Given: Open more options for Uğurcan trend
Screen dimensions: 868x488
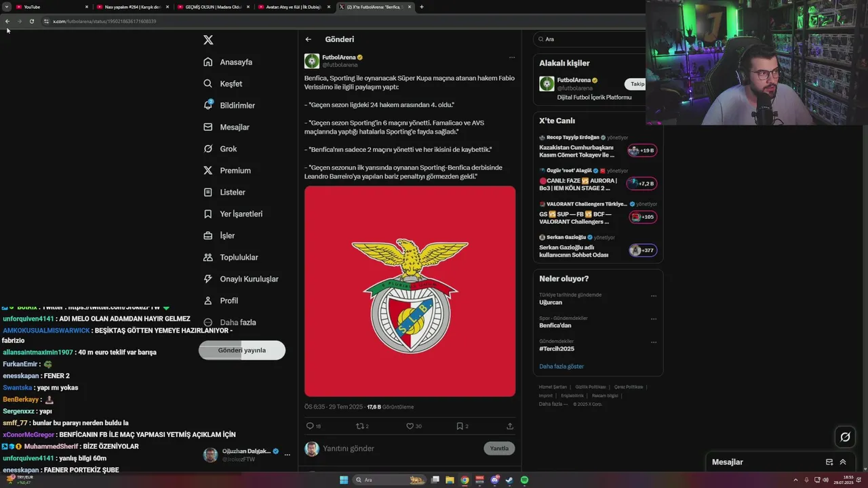Looking at the screenshot, I should pos(654,296).
